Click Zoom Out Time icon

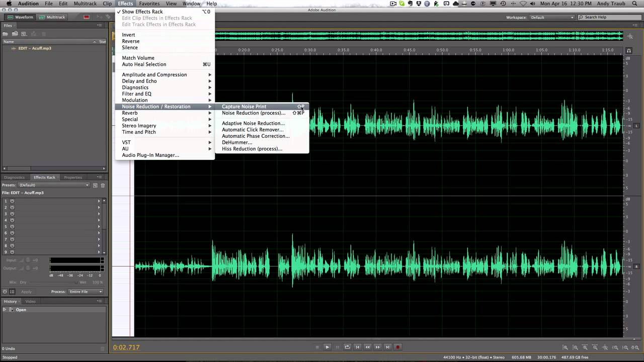596,347
